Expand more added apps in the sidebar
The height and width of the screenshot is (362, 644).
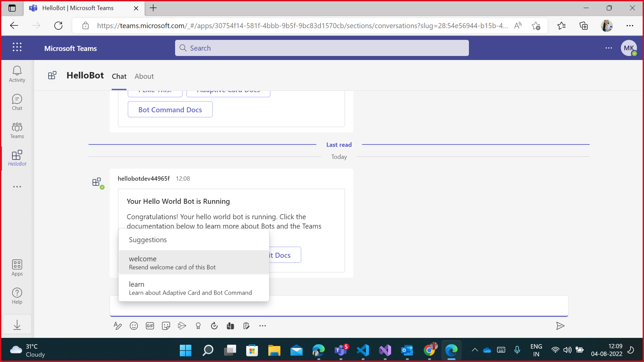pos(17,187)
